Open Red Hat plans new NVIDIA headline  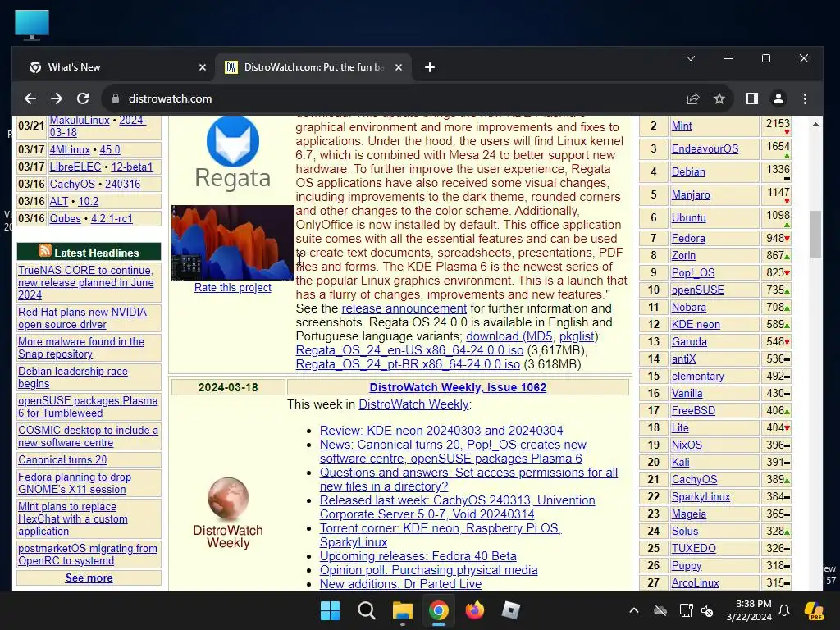tap(82, 318)
